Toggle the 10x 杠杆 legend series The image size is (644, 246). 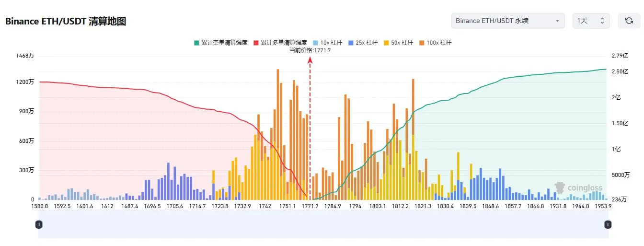coord(328,43)
